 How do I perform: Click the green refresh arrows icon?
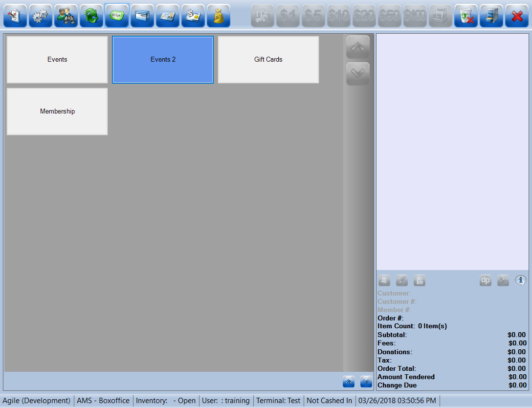point(91,16)
